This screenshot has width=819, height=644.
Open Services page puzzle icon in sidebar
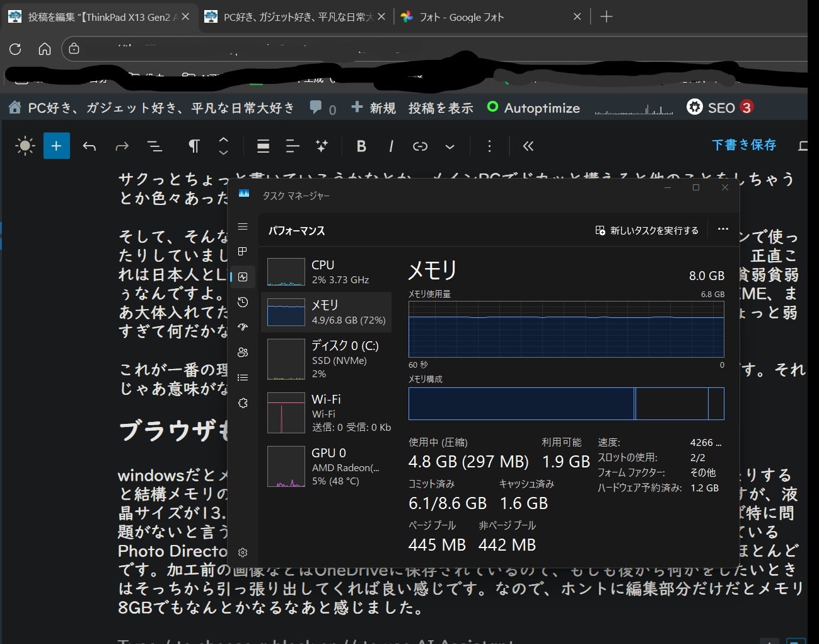click(x=243, y=403)
